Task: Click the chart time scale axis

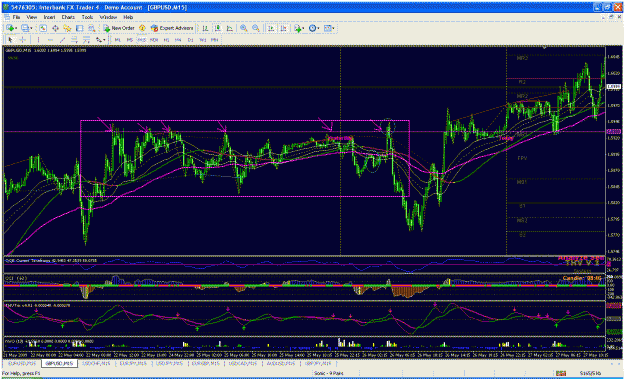Action: 305,355
